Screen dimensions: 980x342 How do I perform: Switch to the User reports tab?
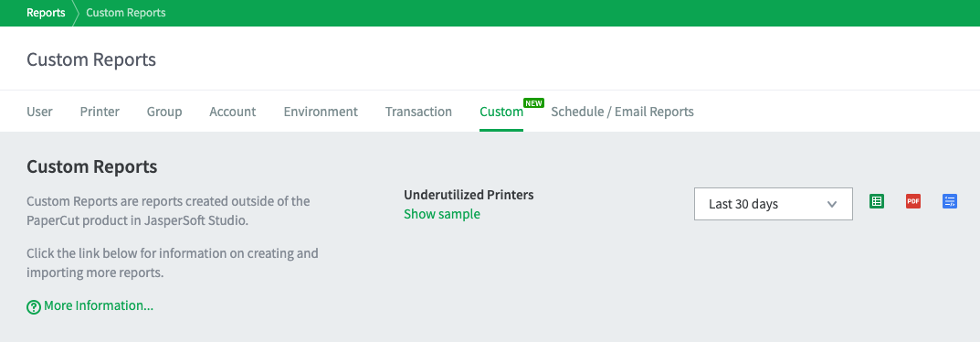click(39, 112)
